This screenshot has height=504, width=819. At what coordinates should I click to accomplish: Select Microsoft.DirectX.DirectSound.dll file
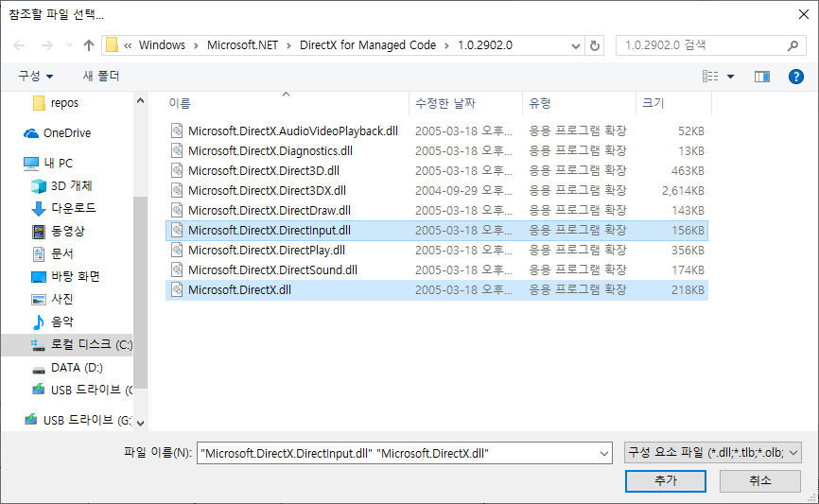(437, 270)
